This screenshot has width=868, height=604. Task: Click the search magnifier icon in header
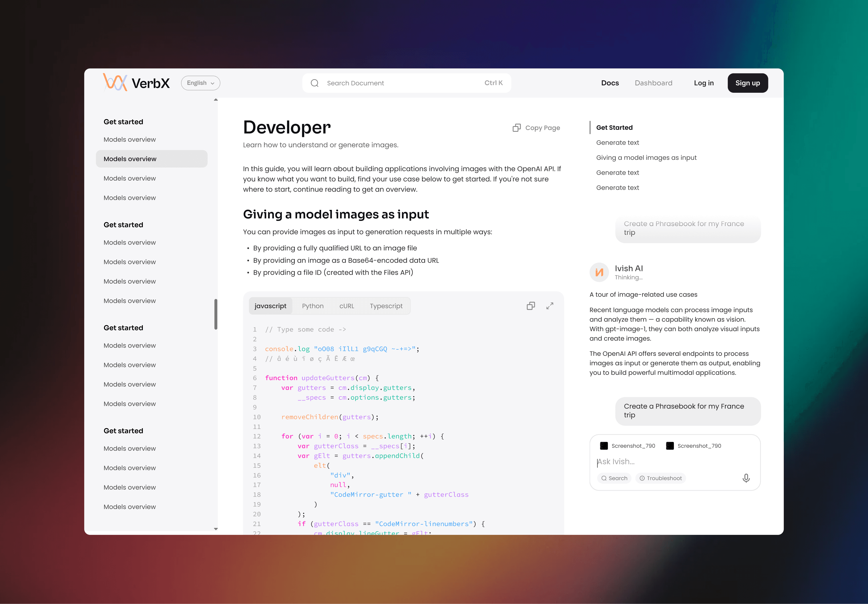click(314, 83)
